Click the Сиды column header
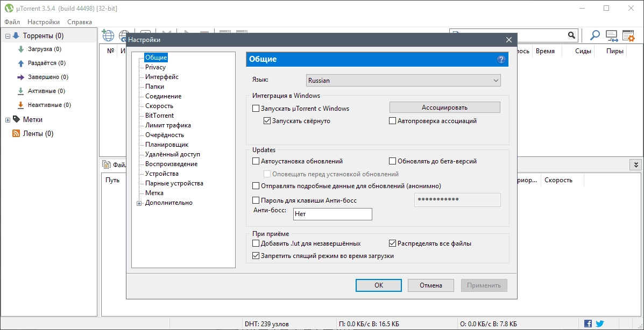 tap(583, 51)
